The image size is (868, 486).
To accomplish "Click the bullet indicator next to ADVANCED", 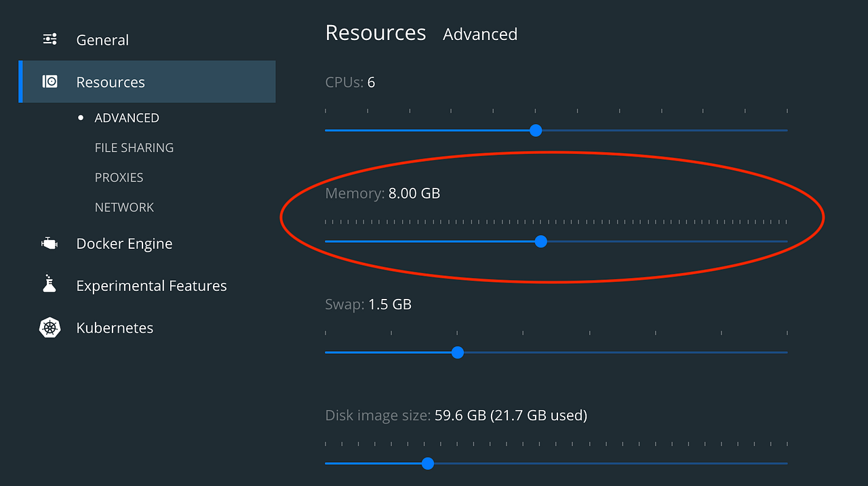I will coord(79,117).
